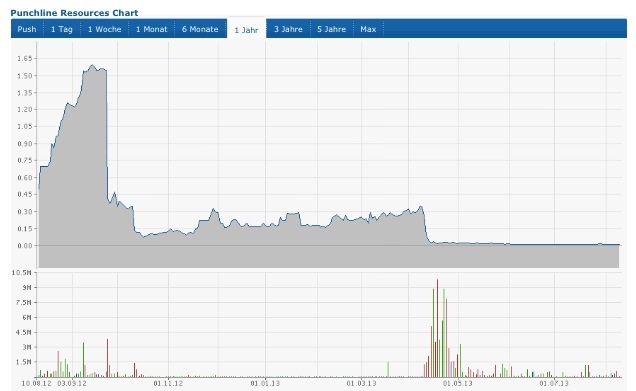This screenshot has width=636, height=391.
Task: Click the 01.11.12 date label
Action: coord(168,383)
